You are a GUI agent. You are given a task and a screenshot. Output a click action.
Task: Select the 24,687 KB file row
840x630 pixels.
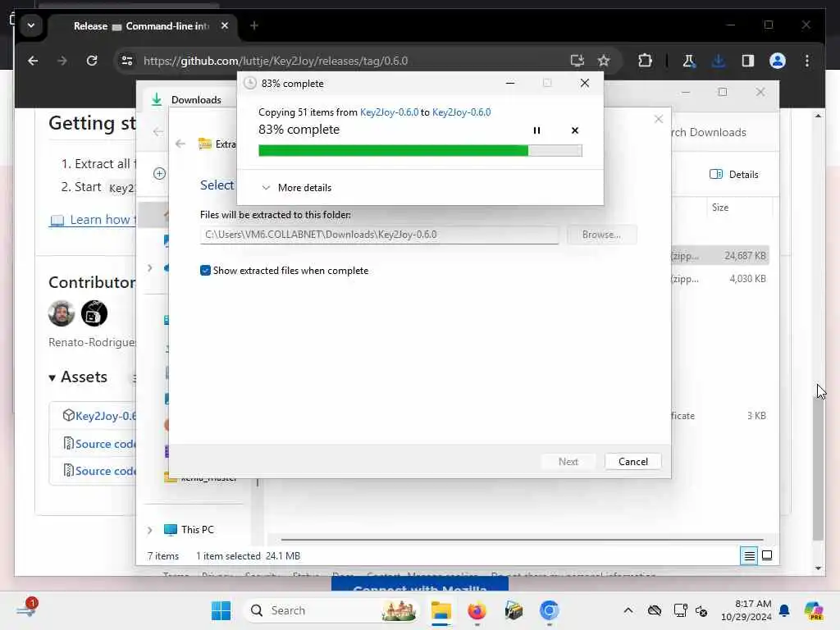(x=719, y=256)
